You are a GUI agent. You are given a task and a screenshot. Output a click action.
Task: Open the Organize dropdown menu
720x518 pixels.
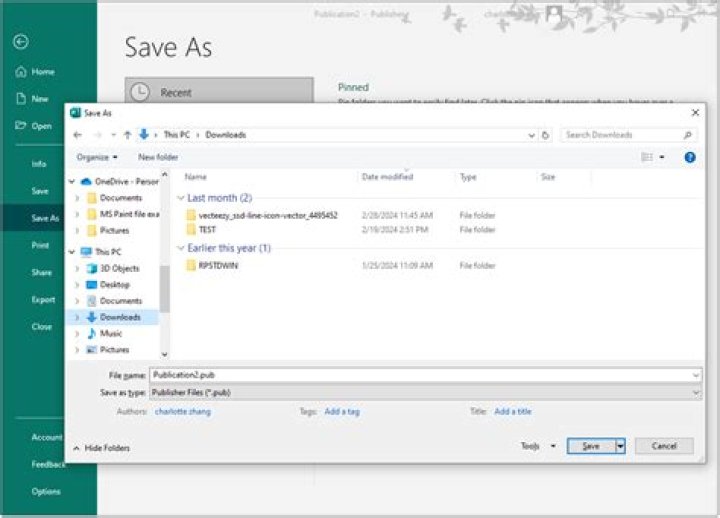(97, 157)
